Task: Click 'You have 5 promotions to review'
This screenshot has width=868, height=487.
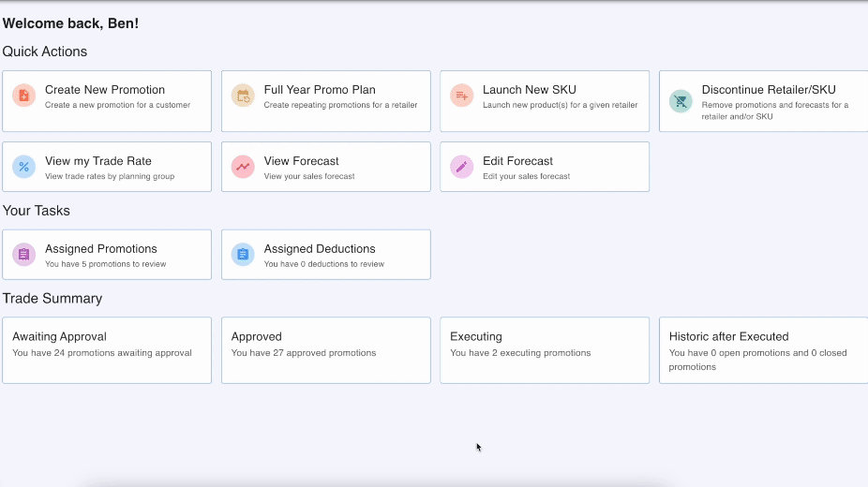Action: pos(105,264)
